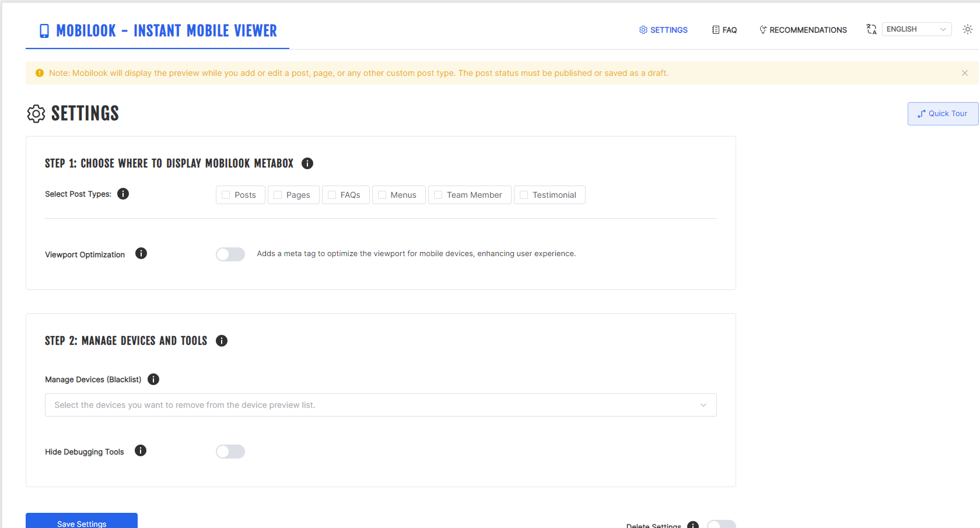Click the translate language icon

871,29
